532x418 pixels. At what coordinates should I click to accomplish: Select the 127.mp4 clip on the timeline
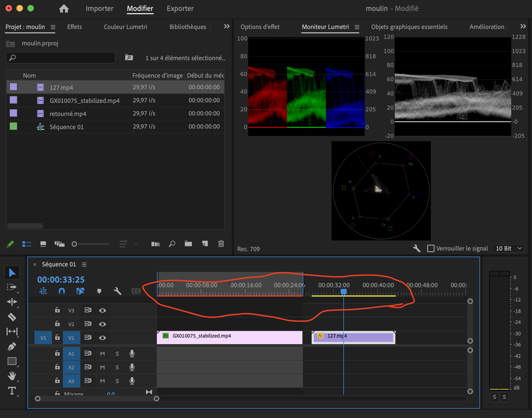(x=353, y=337)
